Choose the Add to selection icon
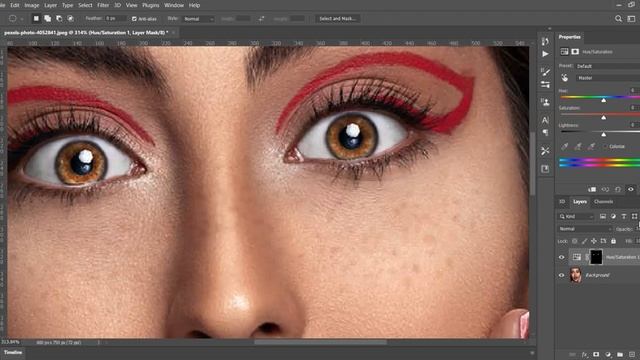This screenshot has height=360, width=640. 47,18
